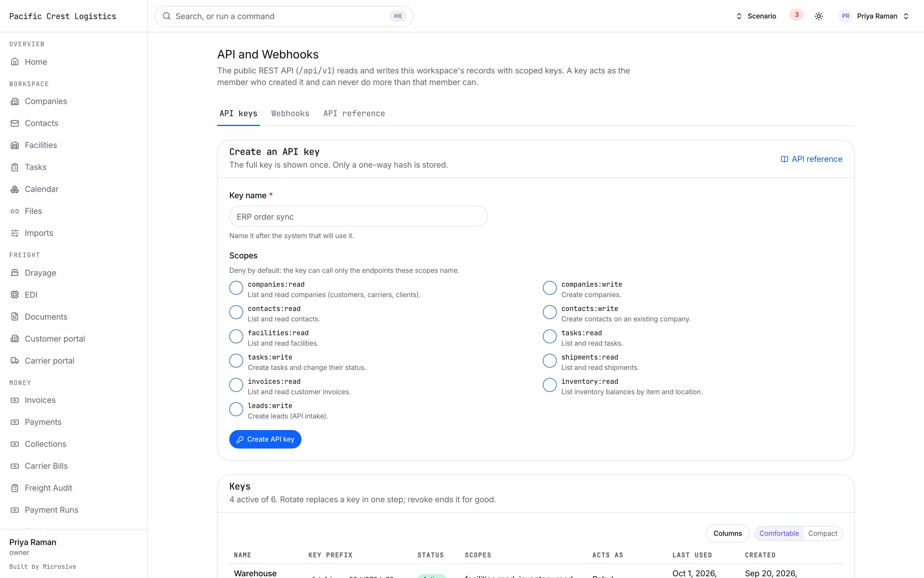Viewport: 924px width, 578px height.
Task: Click the PR user avatar
Action: pyautogui.click(x=845, y=16)
